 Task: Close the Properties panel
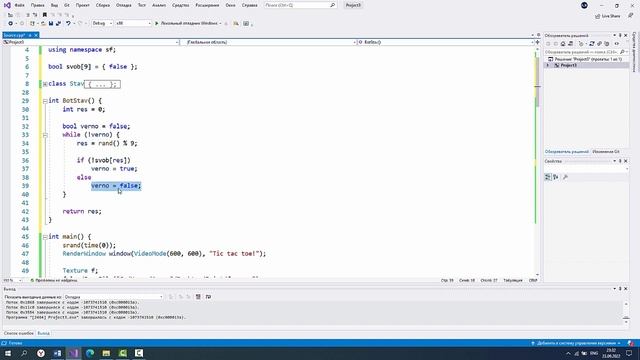click(626, 161)
